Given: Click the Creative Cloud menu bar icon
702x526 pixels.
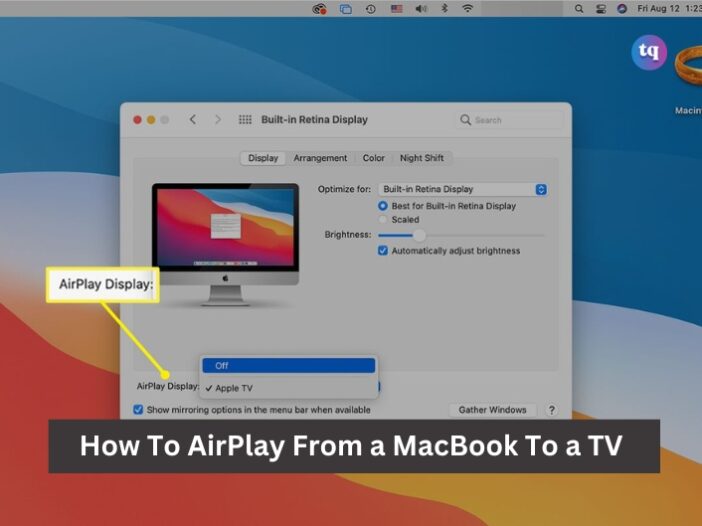Looking at the screenshot, I should (x=319, y=9).
